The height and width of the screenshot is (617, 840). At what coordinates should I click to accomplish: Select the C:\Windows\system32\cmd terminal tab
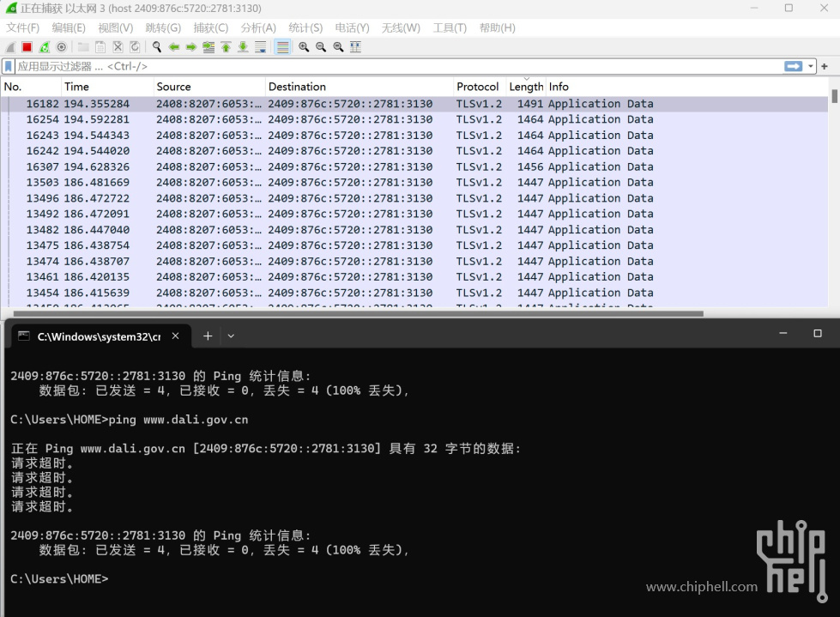point(100,336)
